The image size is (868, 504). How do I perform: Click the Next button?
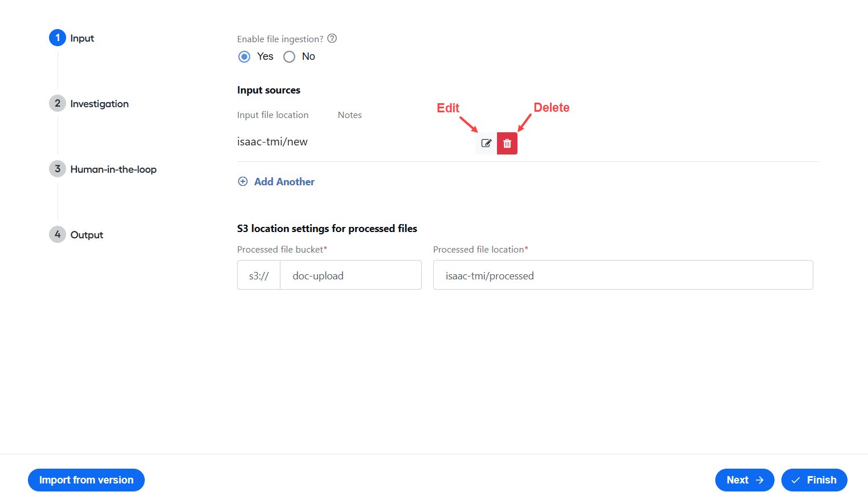744,480
